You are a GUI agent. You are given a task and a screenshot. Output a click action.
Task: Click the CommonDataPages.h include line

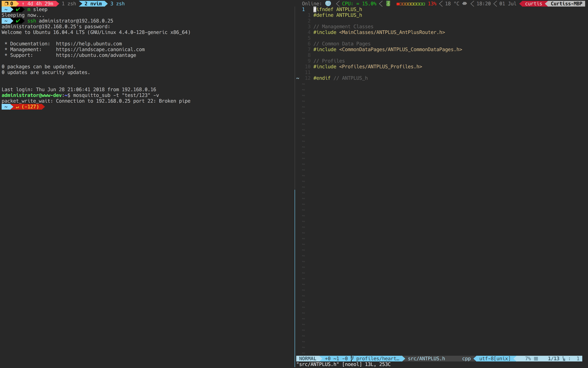pyautogui.click(x=388, y=49)
